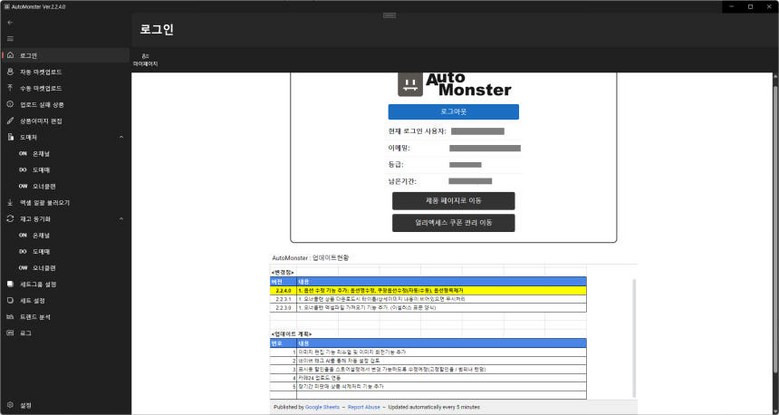The image size is (779, 415).
Task: Click the back arrow icon in sidebar
Action: [10, 23]
